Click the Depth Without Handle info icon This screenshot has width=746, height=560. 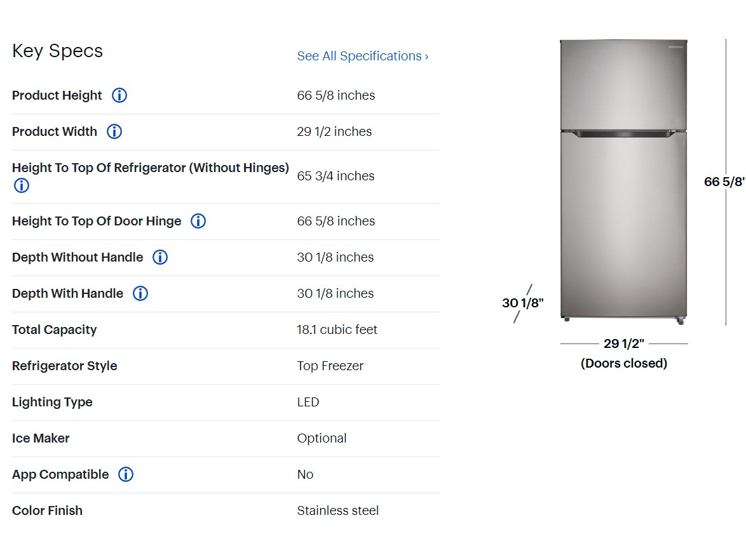click(x=160, y=257)
